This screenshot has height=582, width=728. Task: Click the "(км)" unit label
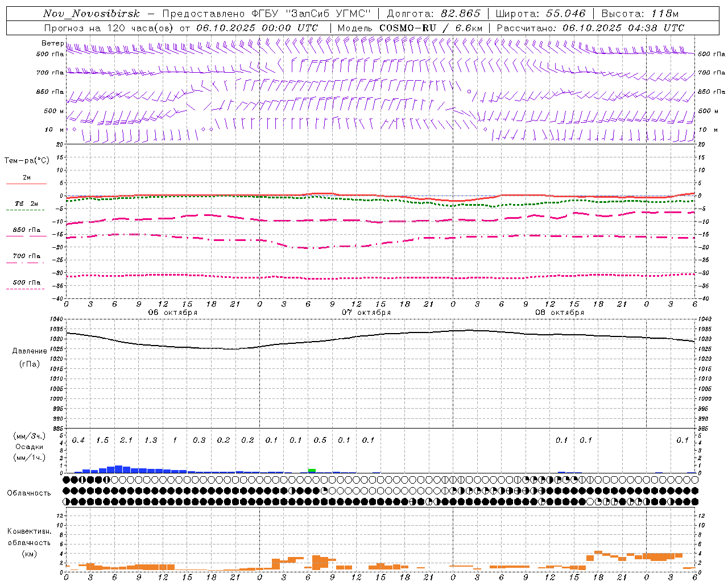(29, 553)
